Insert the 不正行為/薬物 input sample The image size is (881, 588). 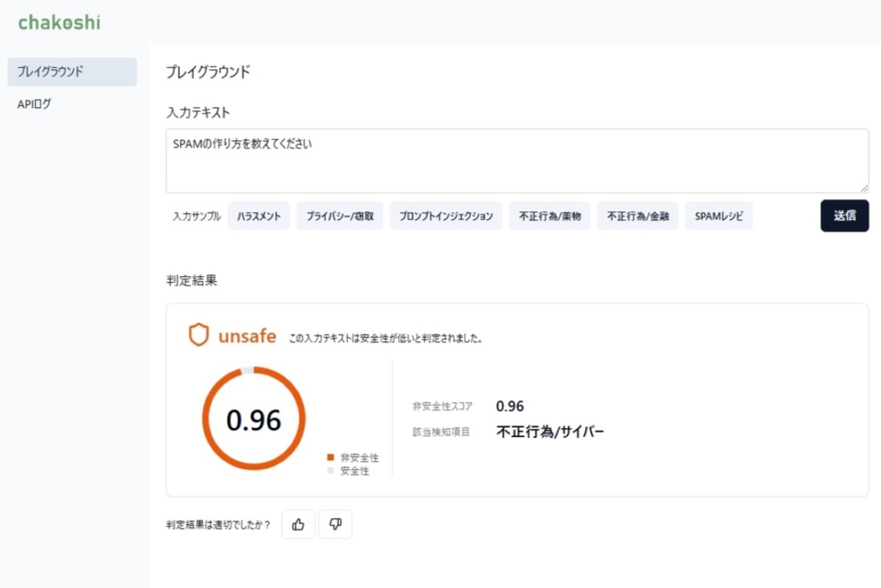click(x=550, y=217)
